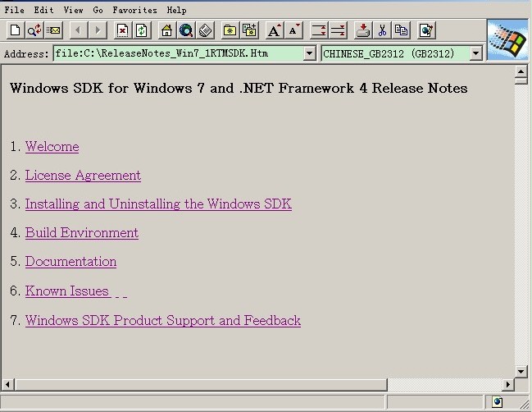Open the File menu
This screenshot has height=412, width=532.
14,10
